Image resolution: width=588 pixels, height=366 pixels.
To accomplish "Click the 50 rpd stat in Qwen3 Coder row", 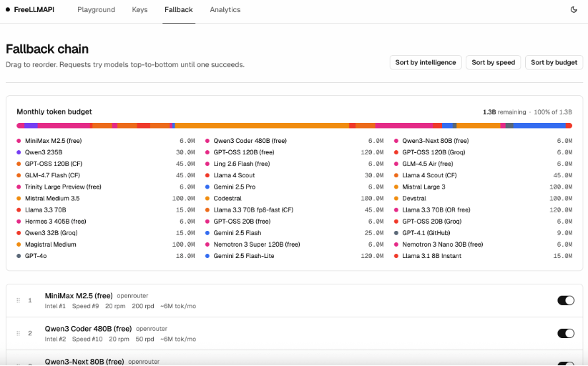I will coord(144,339).
